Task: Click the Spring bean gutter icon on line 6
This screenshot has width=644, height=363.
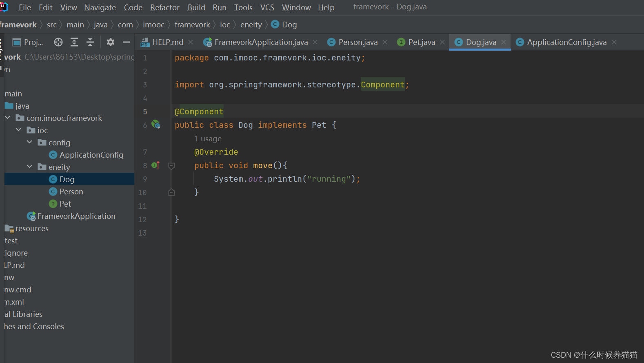Action: (156, 125)
